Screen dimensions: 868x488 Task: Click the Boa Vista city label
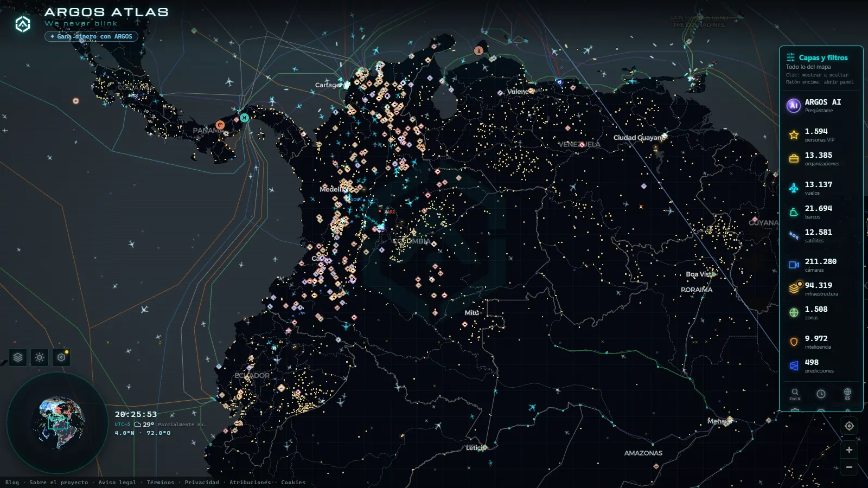(x=700, y=274)
